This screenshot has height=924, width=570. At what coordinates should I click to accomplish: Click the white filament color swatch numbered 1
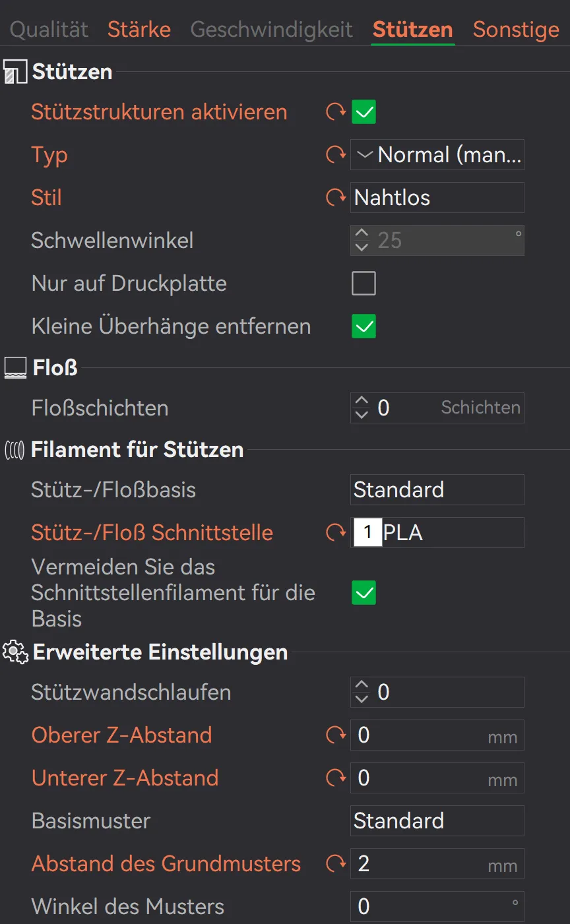coord(367,532)
